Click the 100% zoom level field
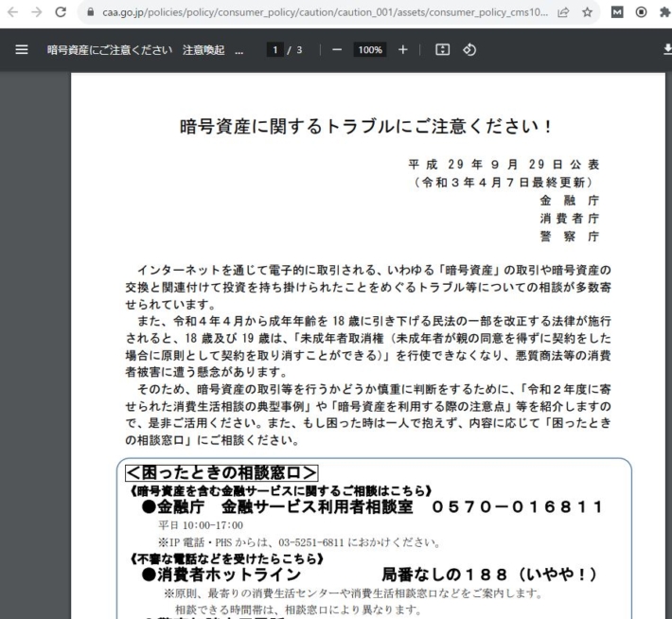Image resolution: width=672 pixels, height=619 pixels. (370, 50)
